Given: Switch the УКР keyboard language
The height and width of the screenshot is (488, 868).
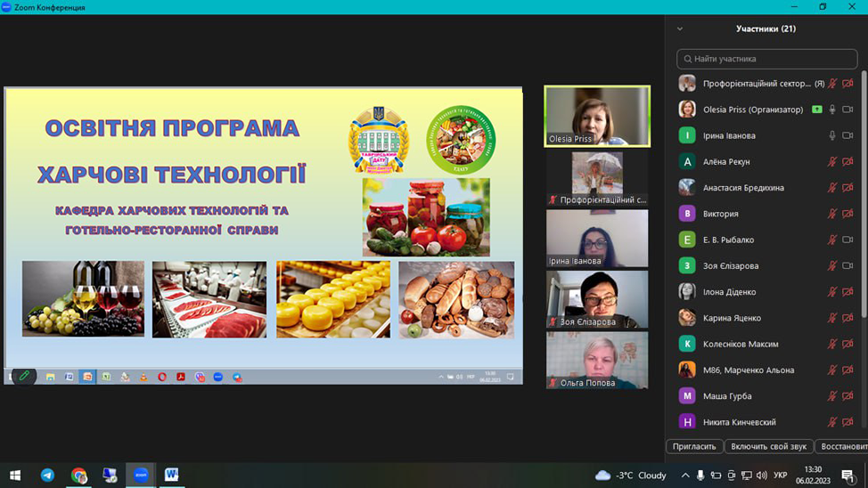Looking at the screenshot, I should click(781, 476).
